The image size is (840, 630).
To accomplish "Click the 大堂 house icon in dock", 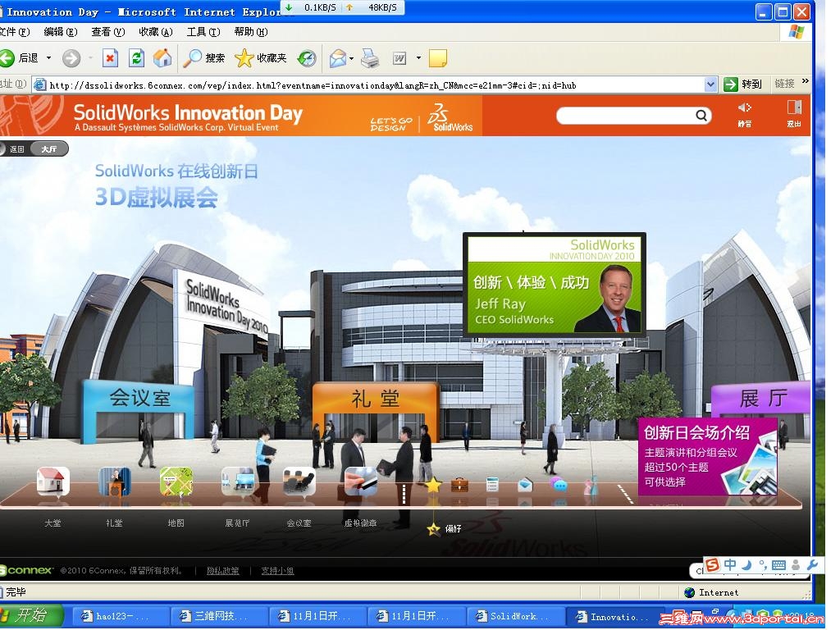I will (53, 481).
